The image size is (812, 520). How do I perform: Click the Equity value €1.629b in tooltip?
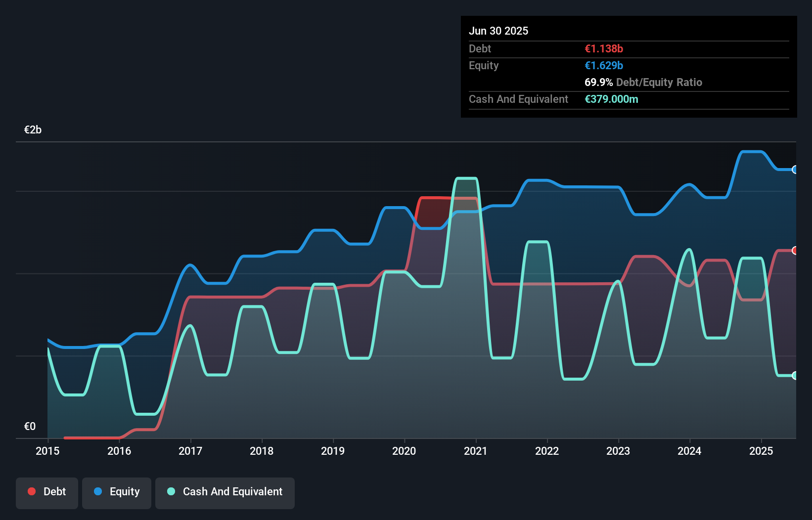click(604, 66)
